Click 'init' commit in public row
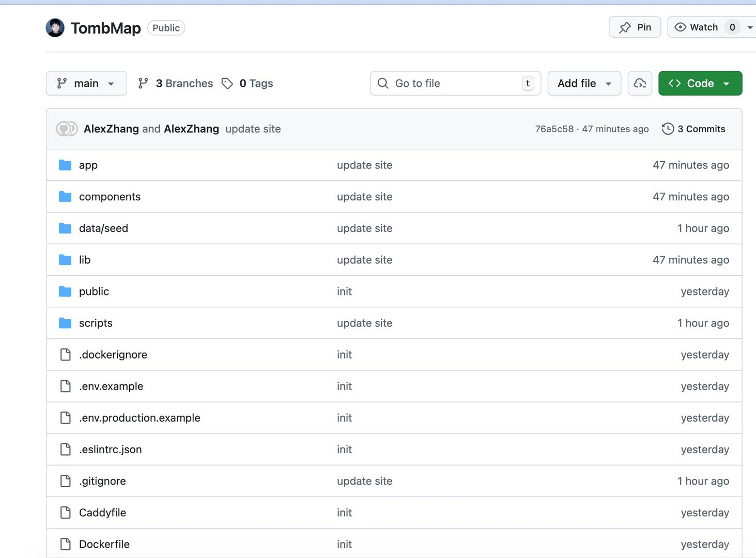The width and height of the screenshot is (756, 558). (344, 291)
